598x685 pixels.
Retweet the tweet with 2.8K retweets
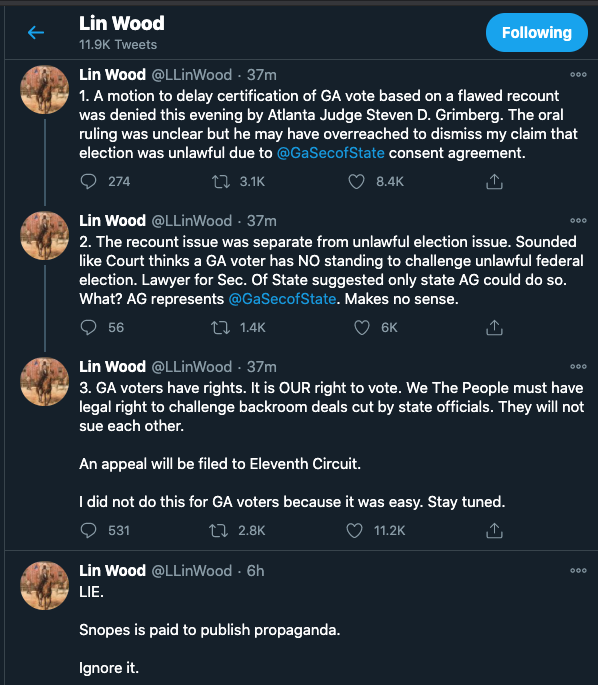(218, 530)
